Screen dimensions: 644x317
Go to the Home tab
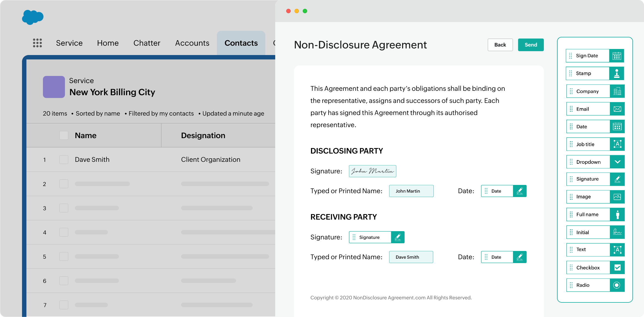click(x=108, y=43)
